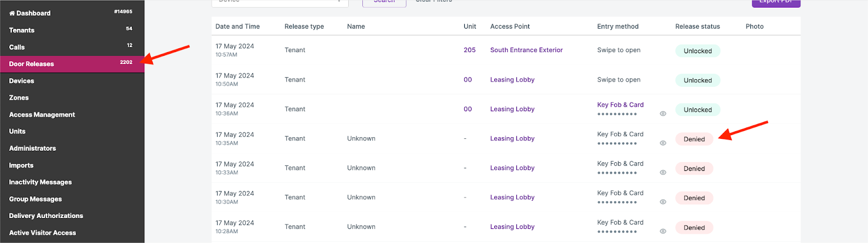
Task: Go to the Calls sidebar section
Action: click(x=17, y=47)
